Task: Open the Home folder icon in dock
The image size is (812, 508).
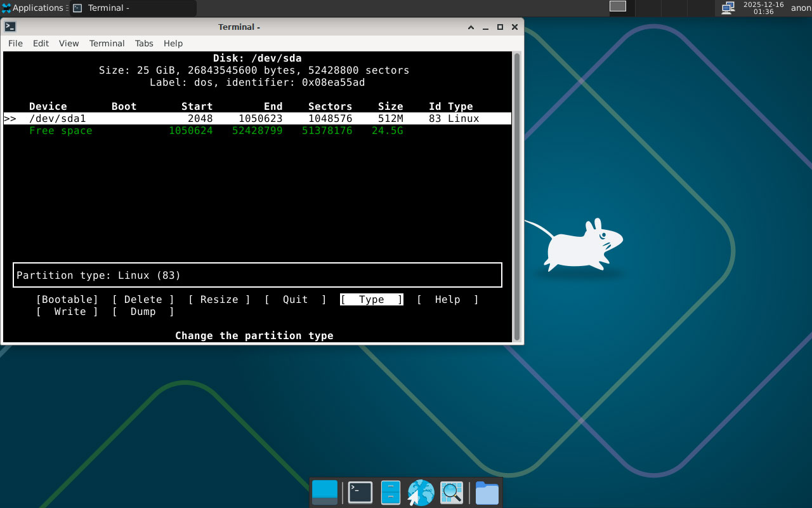Action: tap(487, 493)
